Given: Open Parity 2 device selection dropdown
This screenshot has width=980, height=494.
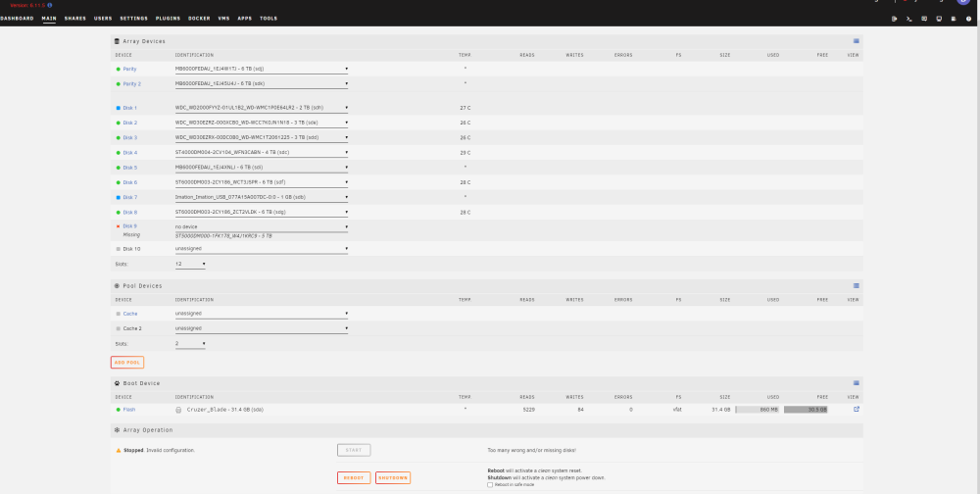Looking at the screenshot, I should tap(262, 83).
